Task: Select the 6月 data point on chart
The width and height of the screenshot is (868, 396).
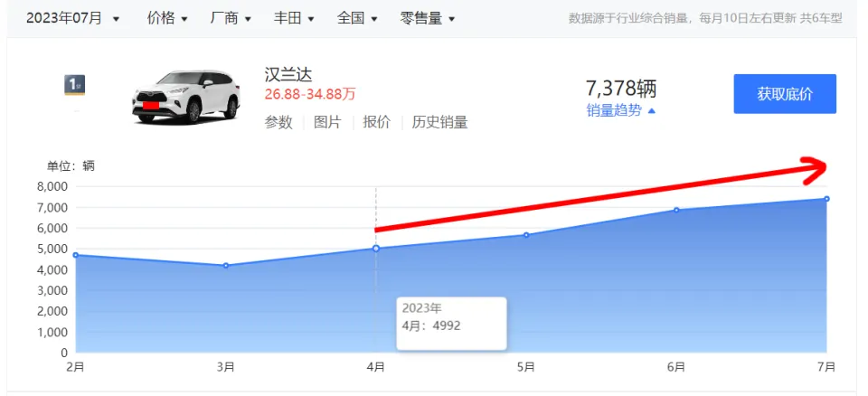Action: coord(676,210)
